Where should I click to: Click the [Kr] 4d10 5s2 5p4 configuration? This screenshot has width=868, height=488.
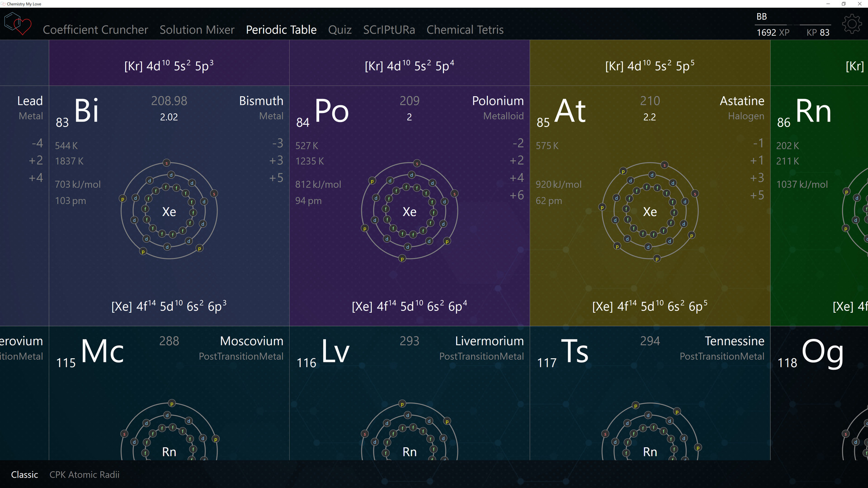pyautogui.click(x=410, y=66)
